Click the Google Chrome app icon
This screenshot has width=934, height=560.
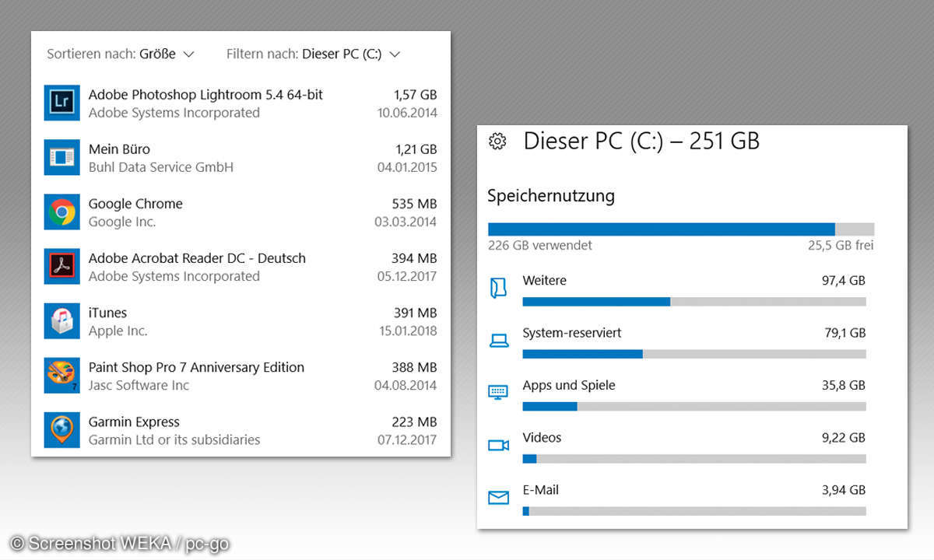62,212
